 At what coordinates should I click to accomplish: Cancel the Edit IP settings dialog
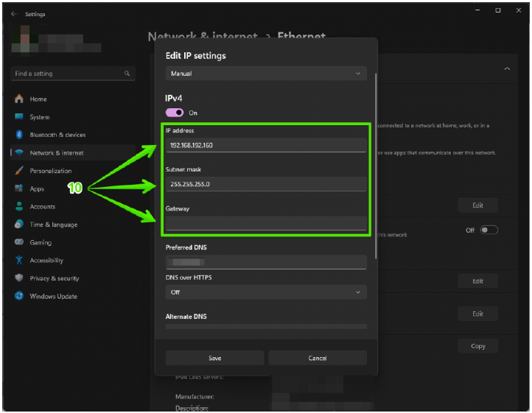tap(318, 358)
